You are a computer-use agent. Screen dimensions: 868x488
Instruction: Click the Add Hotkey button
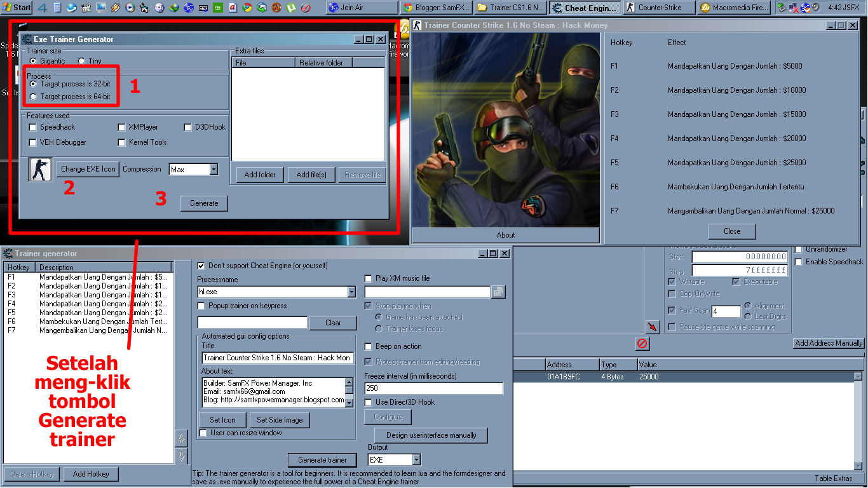coord(91,474)
